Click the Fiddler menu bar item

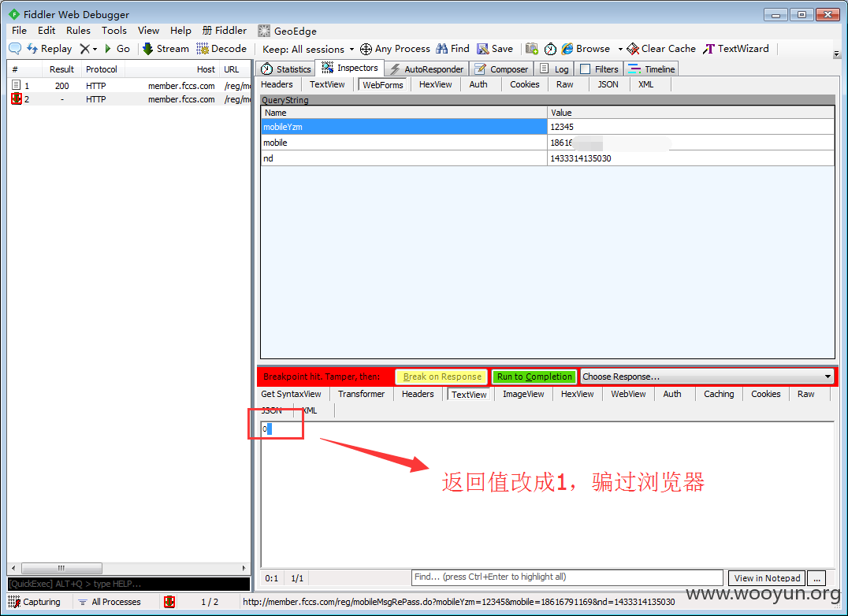[x=225, y=31]
